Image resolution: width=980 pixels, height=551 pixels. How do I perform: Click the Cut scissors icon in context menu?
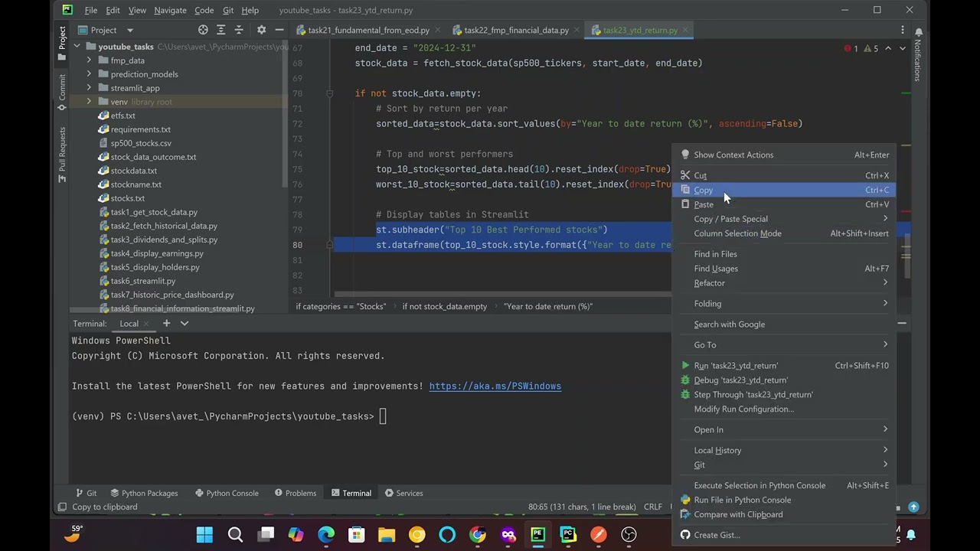point(685,175)
